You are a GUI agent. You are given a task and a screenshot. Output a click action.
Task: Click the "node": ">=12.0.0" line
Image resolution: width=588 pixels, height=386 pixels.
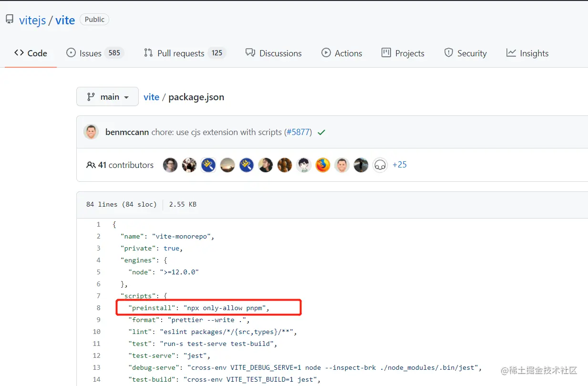163,272
